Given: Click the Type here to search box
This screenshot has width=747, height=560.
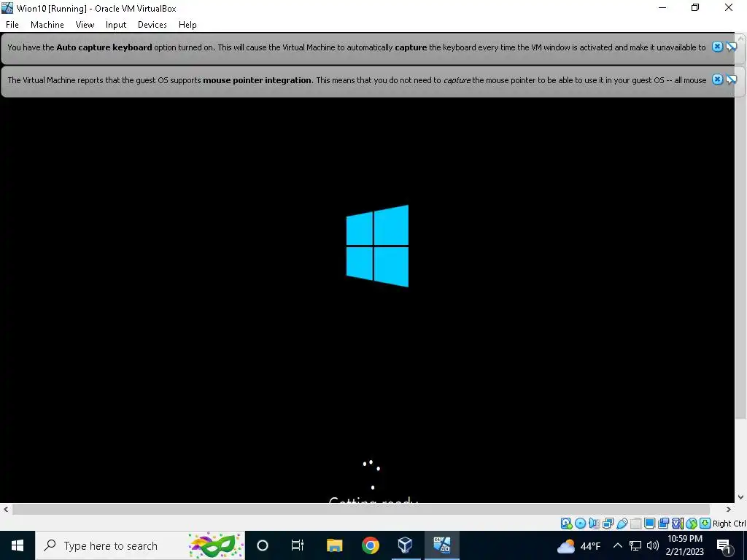Looking at the screenshot, I should click(140, 545).
